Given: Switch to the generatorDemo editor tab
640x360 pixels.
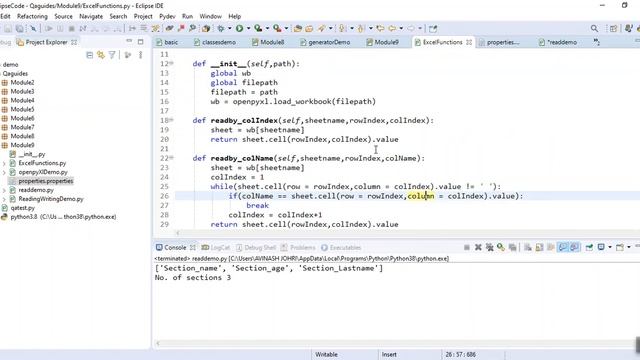Looking at the screenshot, I should tap(325, 42).
